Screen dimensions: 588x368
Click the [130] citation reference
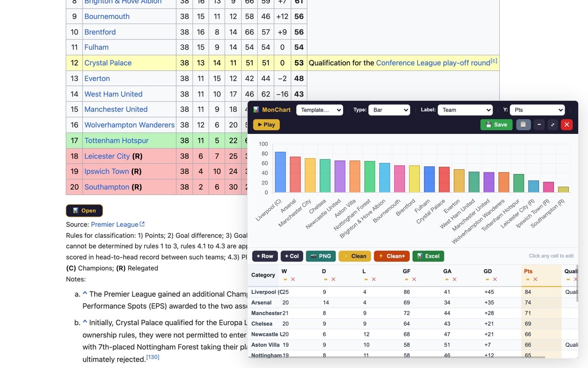coord(153,357)
